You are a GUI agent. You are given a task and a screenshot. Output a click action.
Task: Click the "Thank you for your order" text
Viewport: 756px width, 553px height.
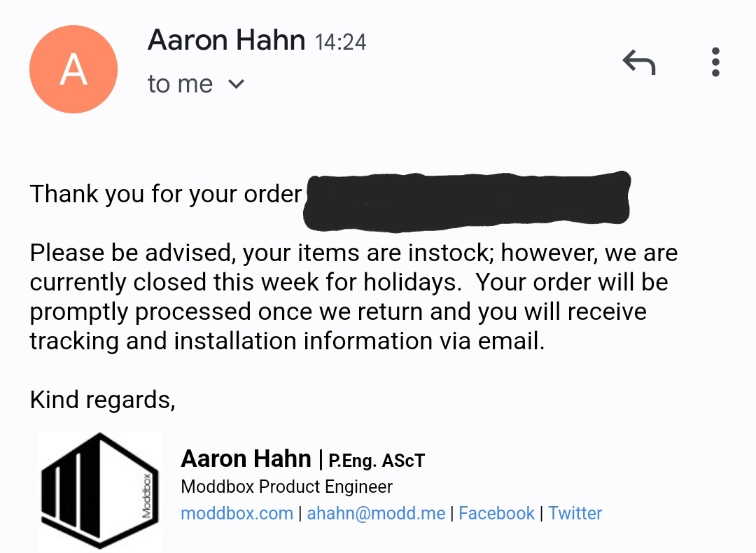pos(166,194)
